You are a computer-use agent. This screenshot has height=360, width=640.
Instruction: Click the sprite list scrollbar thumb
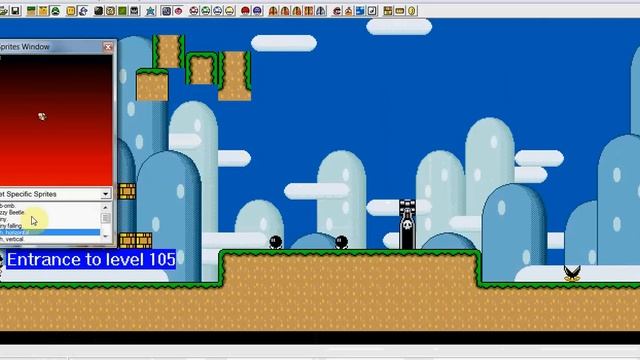pos(105,218)
